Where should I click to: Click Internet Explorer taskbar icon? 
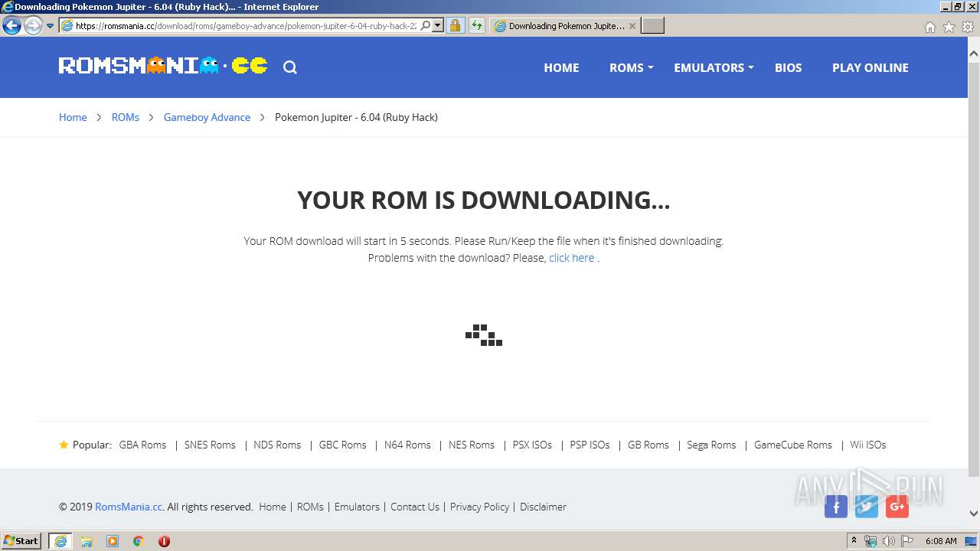point(60,541)
